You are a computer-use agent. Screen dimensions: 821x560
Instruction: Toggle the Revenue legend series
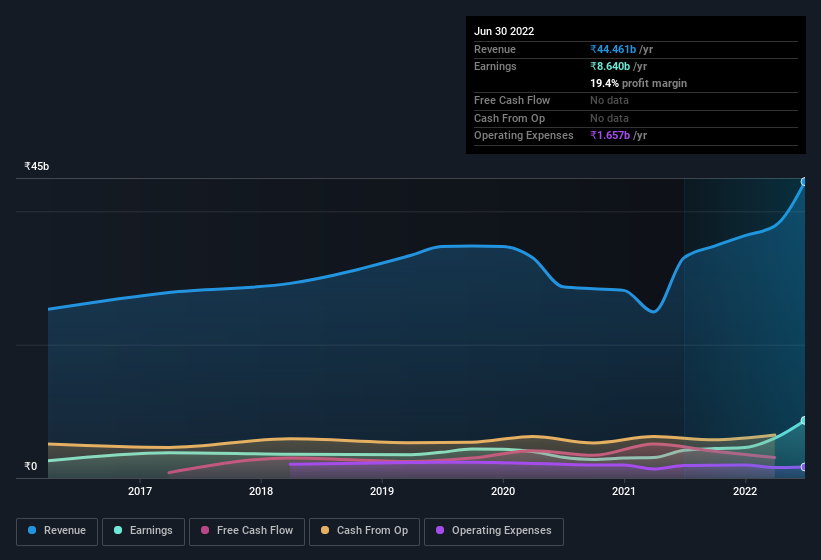coord(57,531)
